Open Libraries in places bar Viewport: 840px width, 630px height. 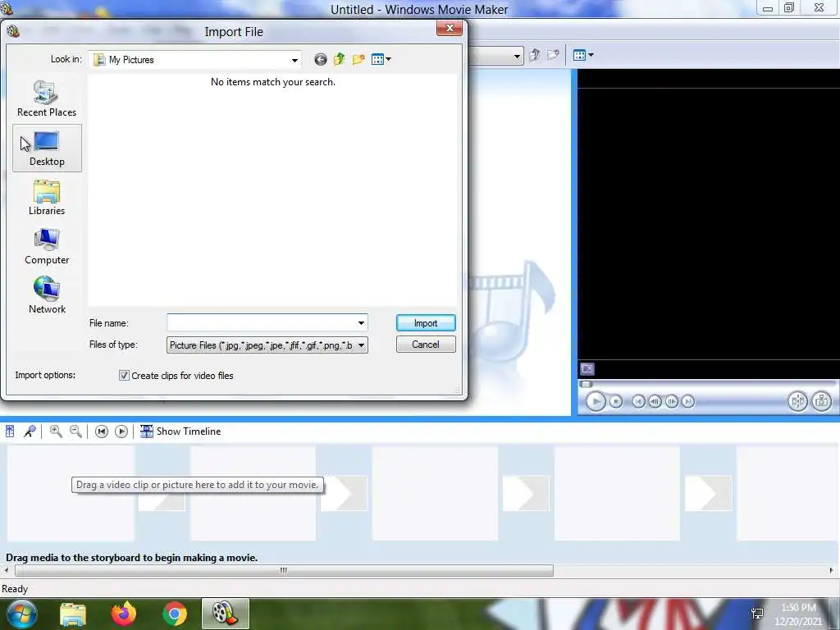[x=47, y=198]
